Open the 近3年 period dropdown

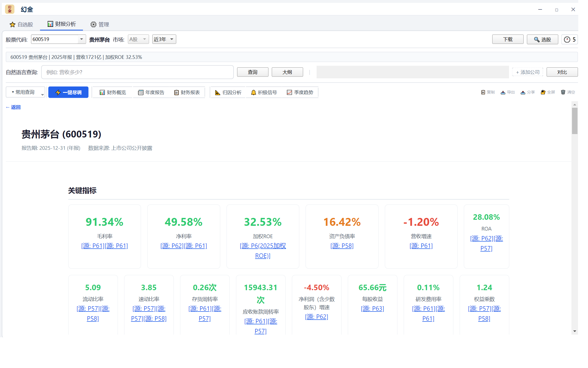164,39
